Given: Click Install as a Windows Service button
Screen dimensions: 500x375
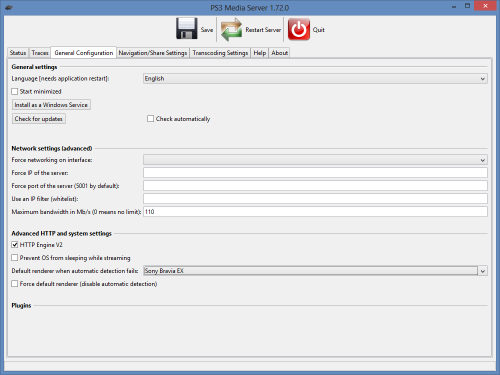Looking at the screenshot, I should (51, 105).
